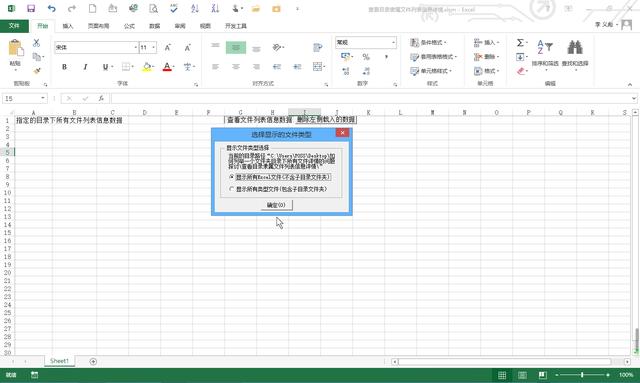The width and height of the screenshot is (640, 383).
Task: Switch to the Page Layout ribbon tab
Action: (x=98, y=26)
